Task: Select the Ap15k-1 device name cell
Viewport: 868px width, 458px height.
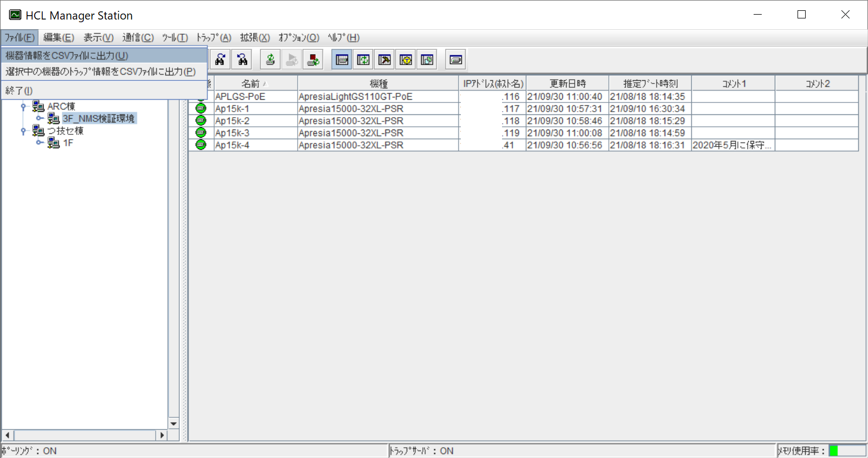Action: coord(255,108)
